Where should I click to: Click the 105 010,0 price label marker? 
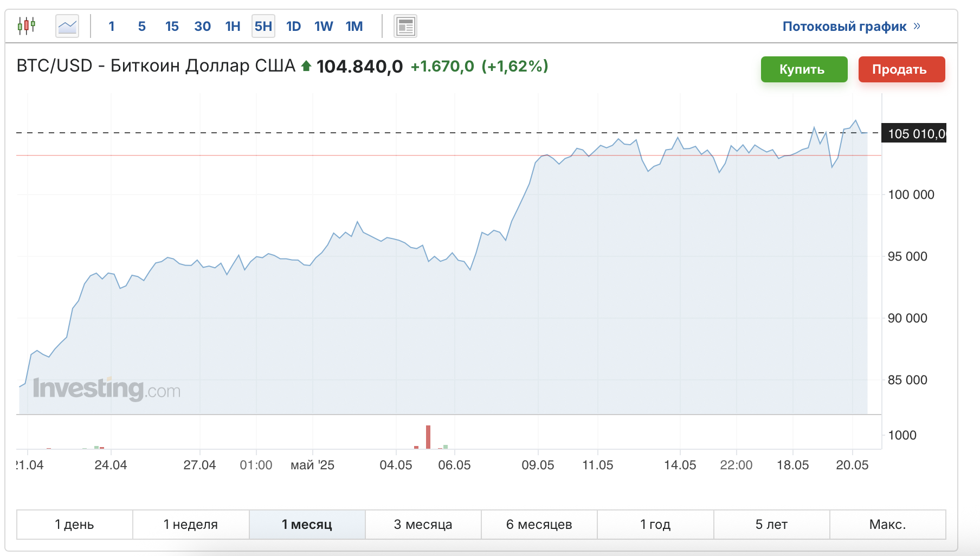coord(914,133)
